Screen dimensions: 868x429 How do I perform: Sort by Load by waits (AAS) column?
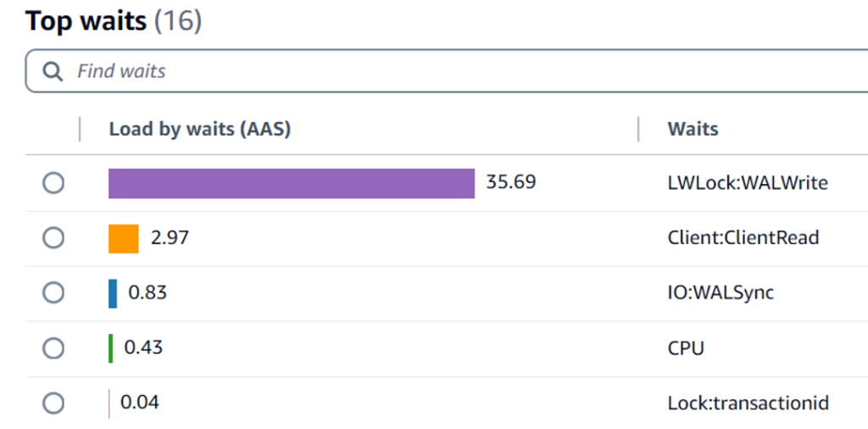tap(200, 129)
